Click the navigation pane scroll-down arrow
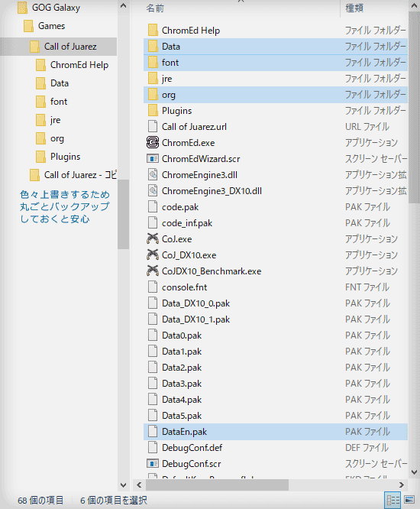 tap(123, 485)
